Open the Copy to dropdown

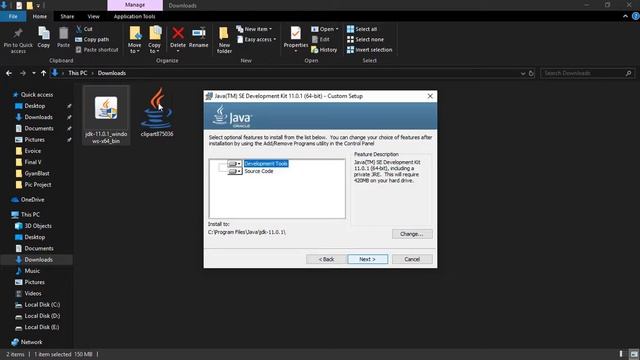pos(154,40)
